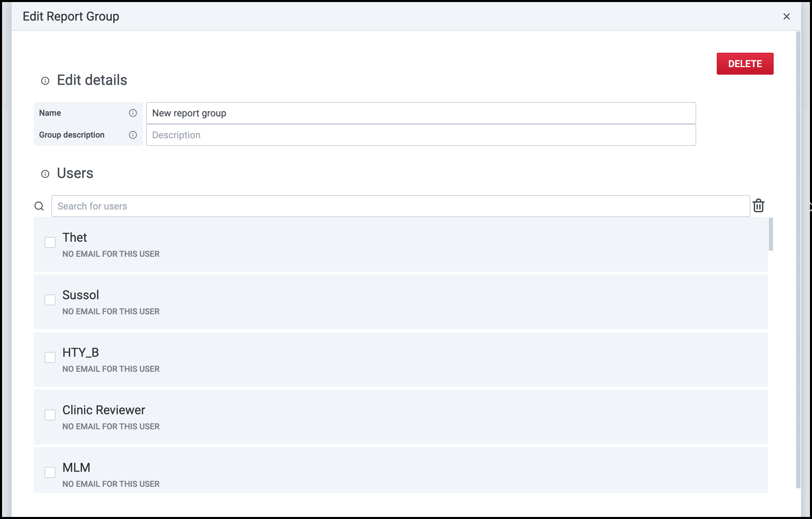812x519 pixels.
Task: Click the Clinic Reviewer user row
Action: (400, 417)
